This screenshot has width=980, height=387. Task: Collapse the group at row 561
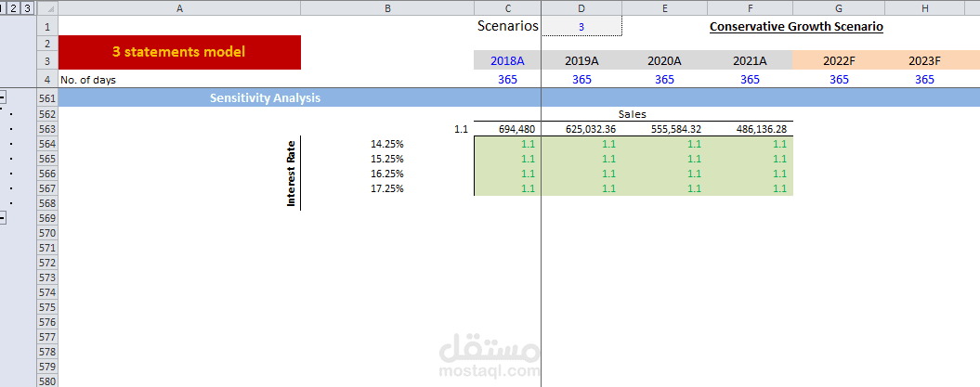(x=3, y=98)
